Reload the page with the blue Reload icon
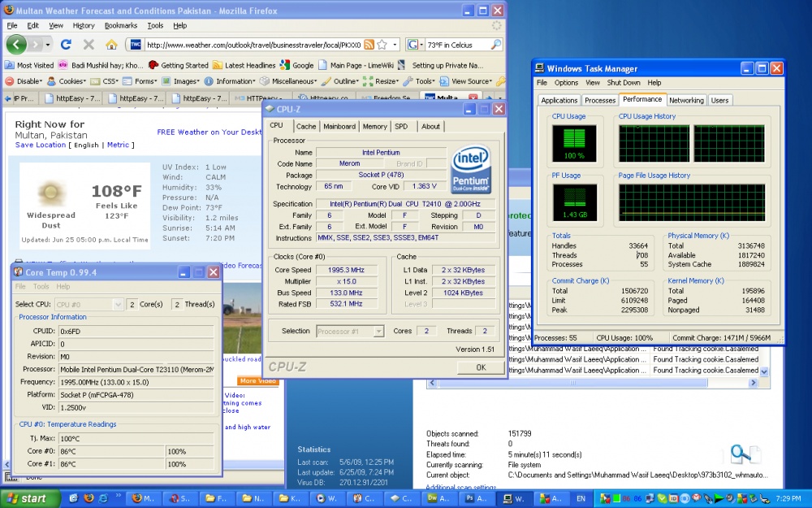This screenshot has height=508, width=812. (67, 45)
